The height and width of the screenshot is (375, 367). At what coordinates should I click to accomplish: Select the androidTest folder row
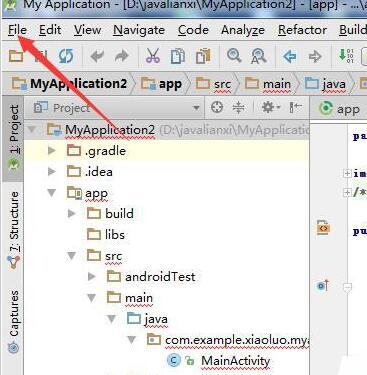click(167, 277)
